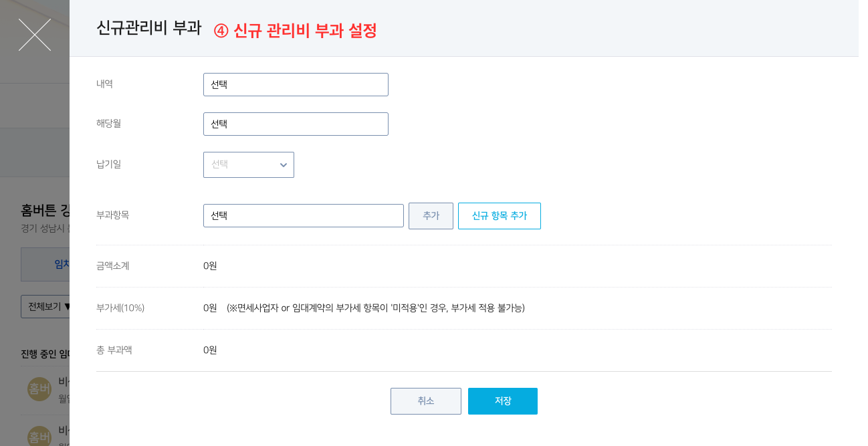The width and height of the screenshot is (868, 446).
Task: Click the 신규관리비 부과 panel title
Action: pyautogui.click(x=148, y=28)
